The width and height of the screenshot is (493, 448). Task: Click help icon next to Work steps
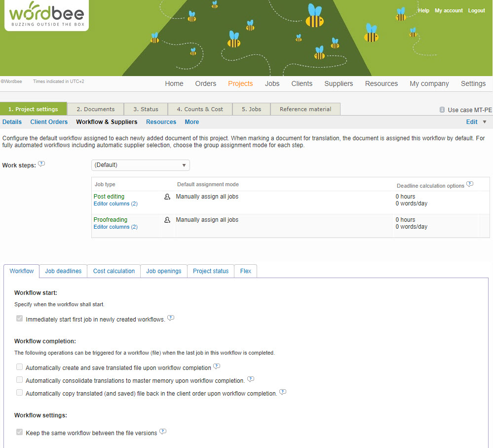42,164
